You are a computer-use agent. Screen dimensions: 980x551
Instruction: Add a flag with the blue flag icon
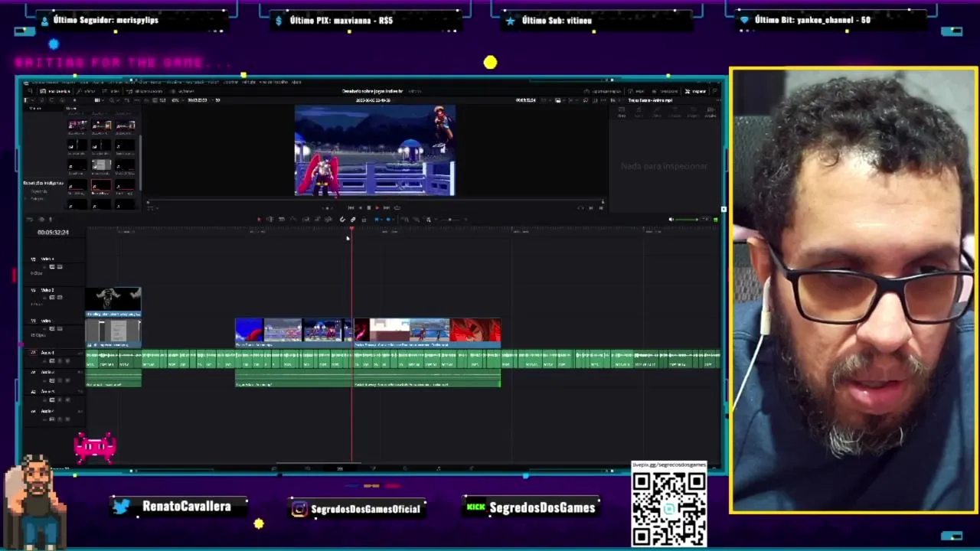click(377, 219)
